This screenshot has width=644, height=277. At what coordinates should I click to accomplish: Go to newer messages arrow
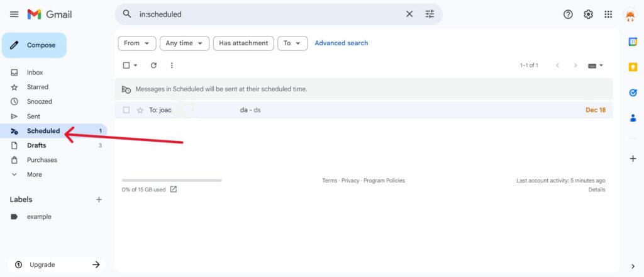[x=557, y=65]
